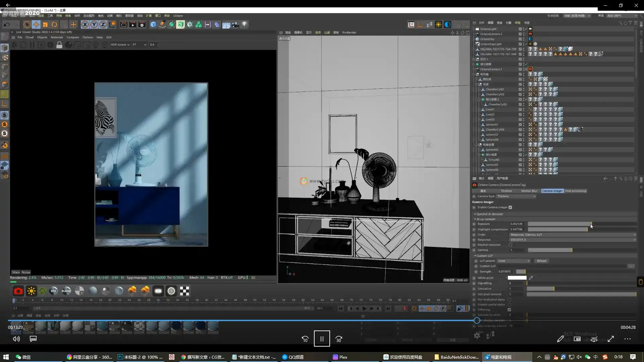Uncheck Enable Camera Imager checkbox

point(510,207)
